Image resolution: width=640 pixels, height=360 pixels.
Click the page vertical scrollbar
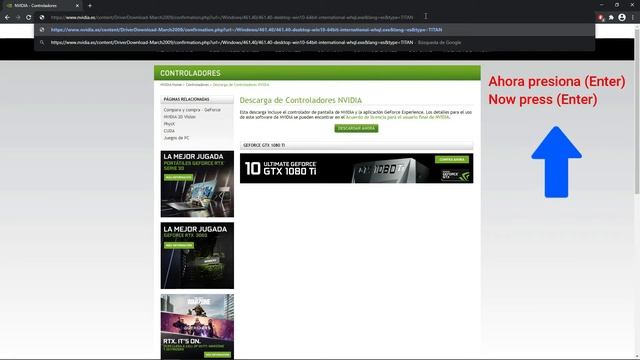click(637, 110)
